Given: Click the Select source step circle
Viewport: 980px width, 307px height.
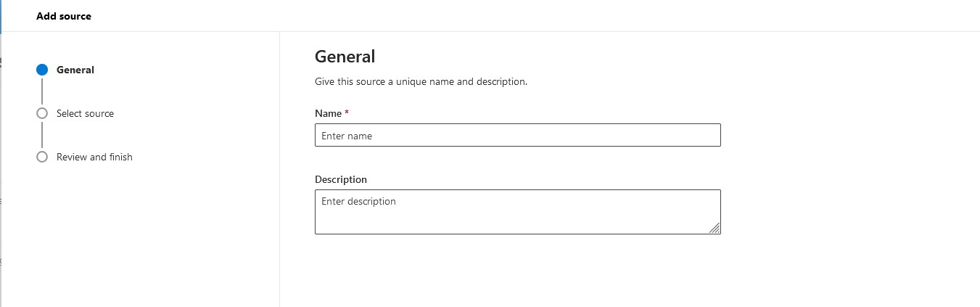Looking at the screenshot, I should [x=42, y=113].
